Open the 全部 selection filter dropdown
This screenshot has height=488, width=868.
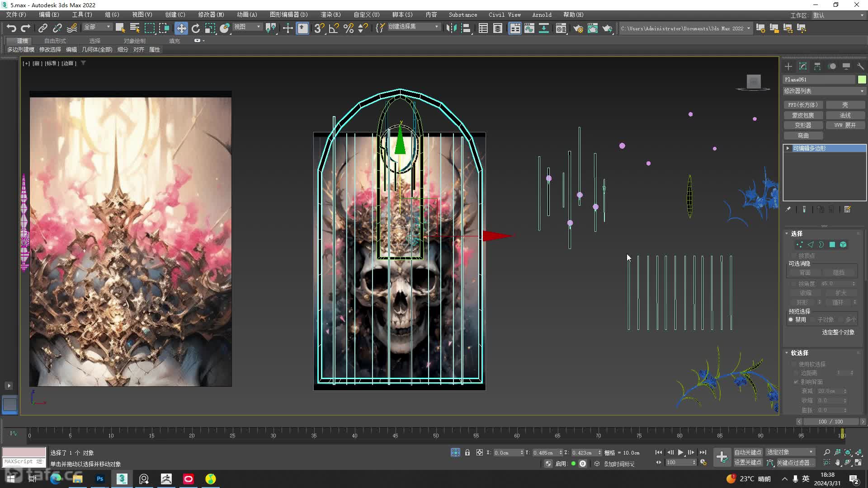pos(97,27)
